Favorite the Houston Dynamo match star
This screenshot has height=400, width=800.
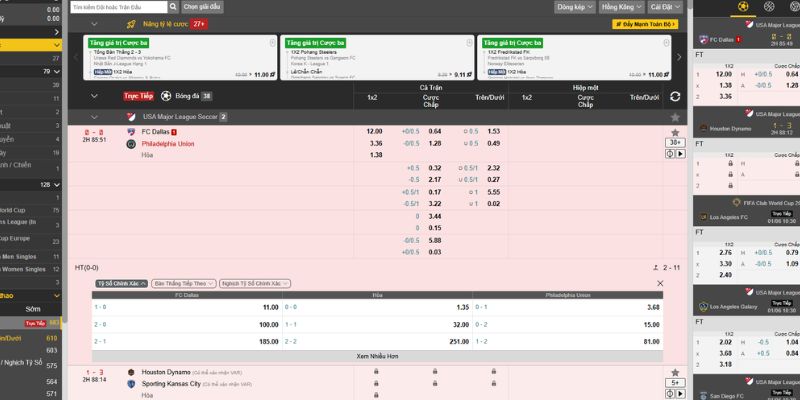(675, 373)
